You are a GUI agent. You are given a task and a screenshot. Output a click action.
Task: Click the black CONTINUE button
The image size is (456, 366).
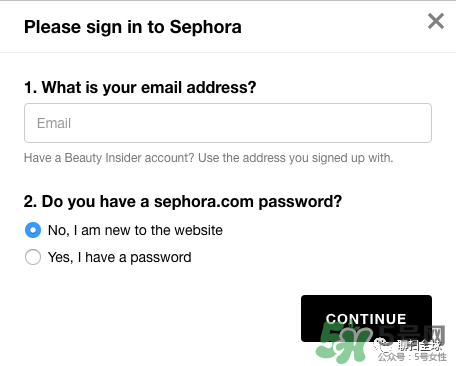click(x=366, y=318)
